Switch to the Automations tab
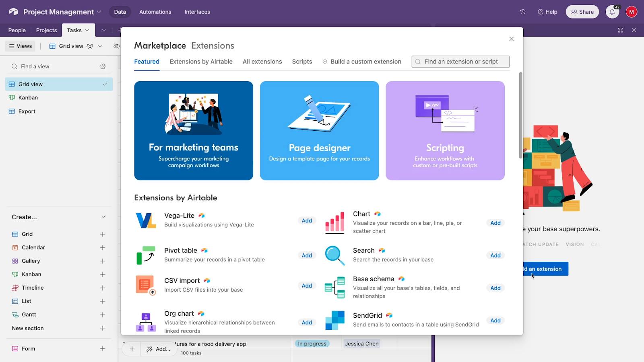The image size is (644, 362). click(x=155, y=12)
